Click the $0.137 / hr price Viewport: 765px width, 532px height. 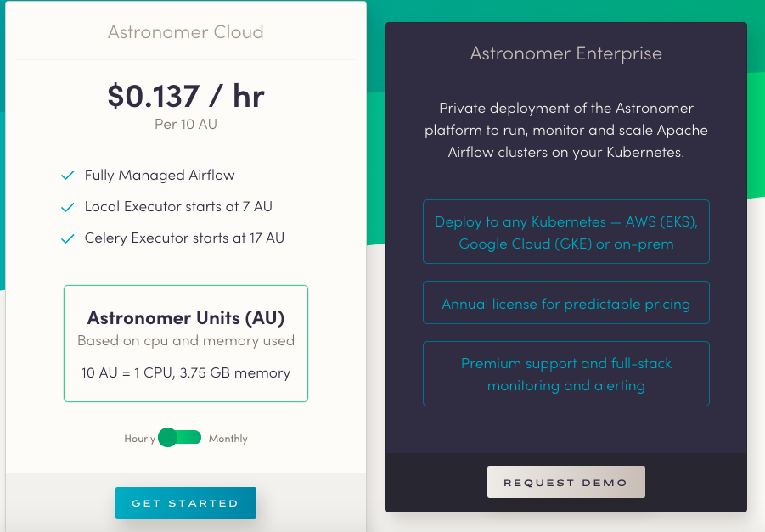pos(186,96)
